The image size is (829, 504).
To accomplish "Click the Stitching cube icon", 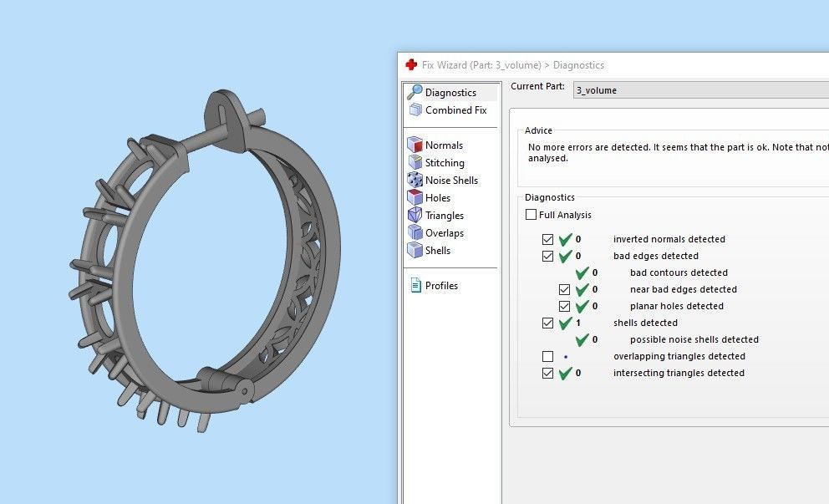I will click(415, 162).
